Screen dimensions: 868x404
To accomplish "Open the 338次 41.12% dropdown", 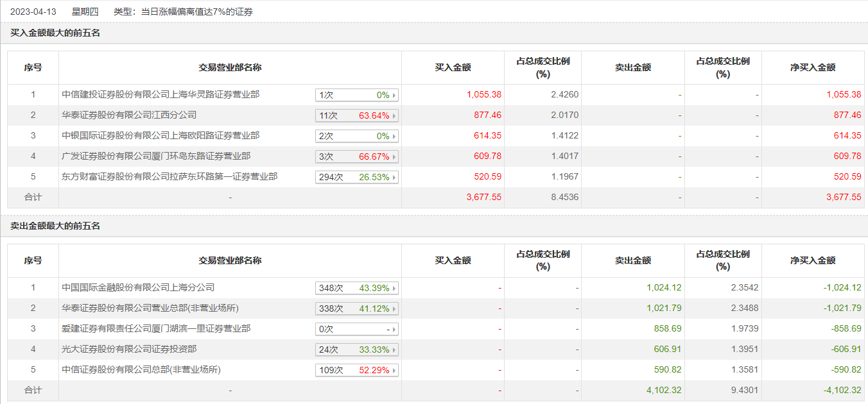I will tap(357, 308).
